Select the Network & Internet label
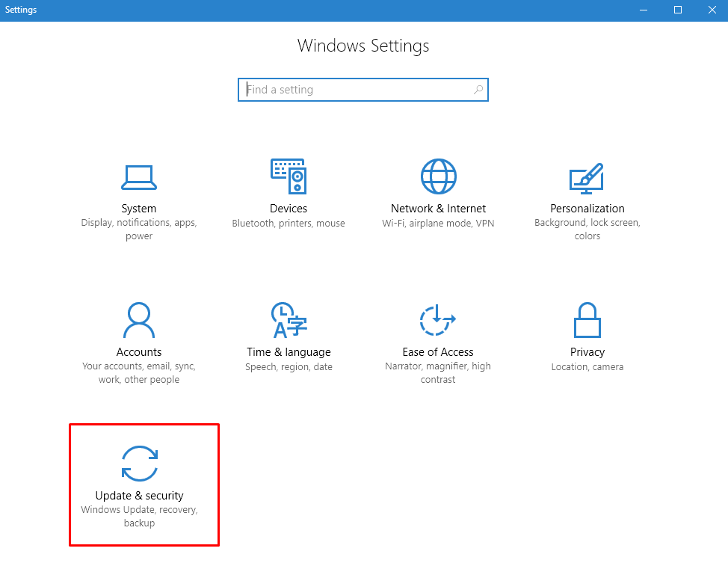 click(x=438, y=209)
